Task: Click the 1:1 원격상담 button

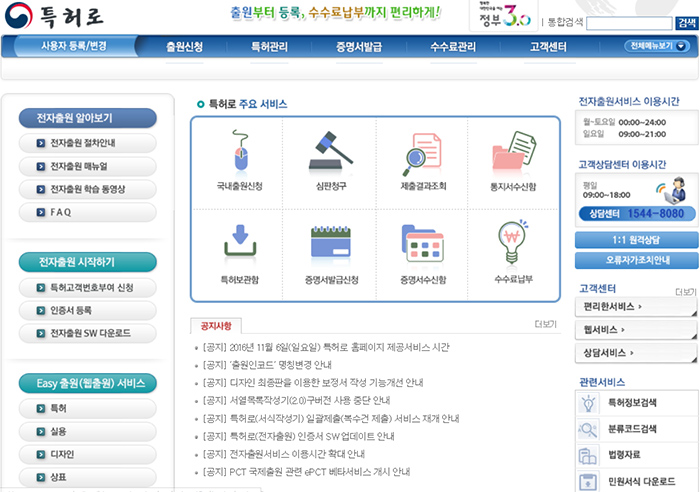Action: pos(635,240)
